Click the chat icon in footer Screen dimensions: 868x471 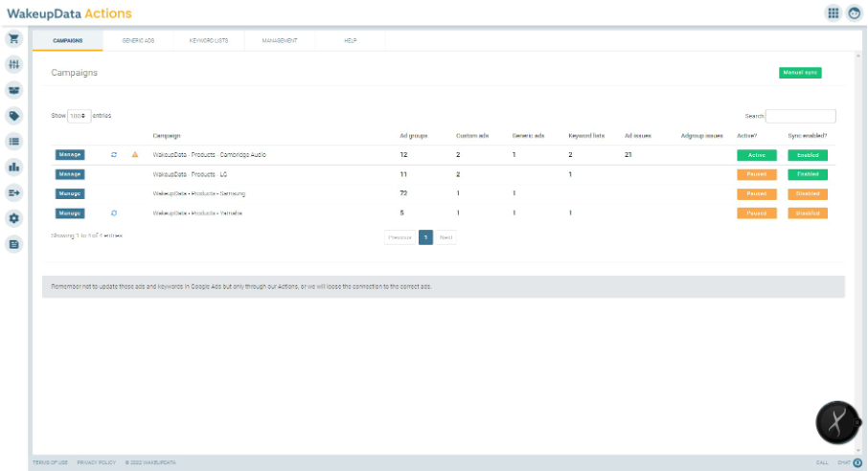coord(857,462)
